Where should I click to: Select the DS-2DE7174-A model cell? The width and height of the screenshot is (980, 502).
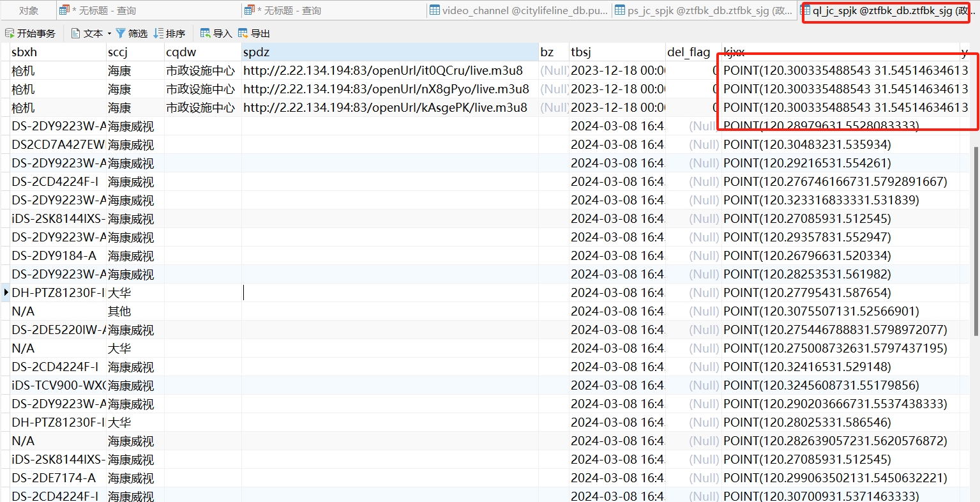(x=58, y=478)
